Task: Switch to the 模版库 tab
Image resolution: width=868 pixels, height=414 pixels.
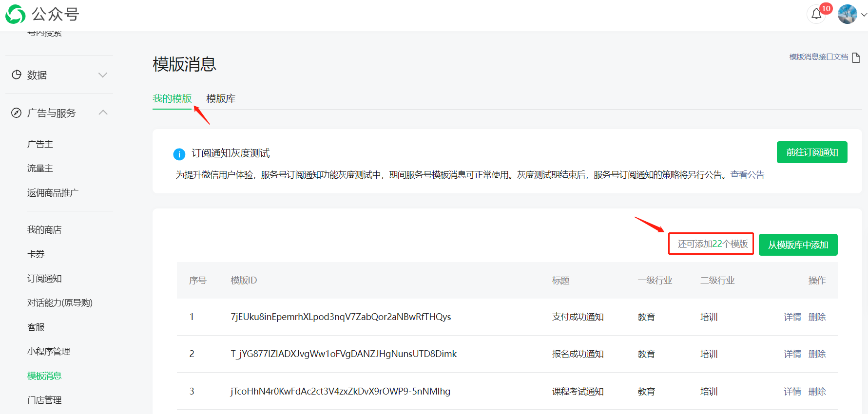Action: tap(221, 98)
